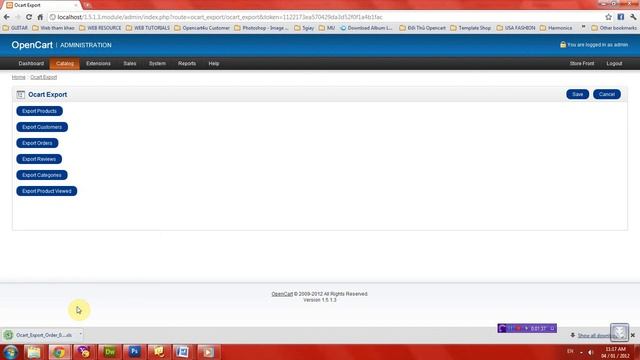This screenshot has height=360, width=640.
Task: Log out of admin
Action: pos(614,64)
